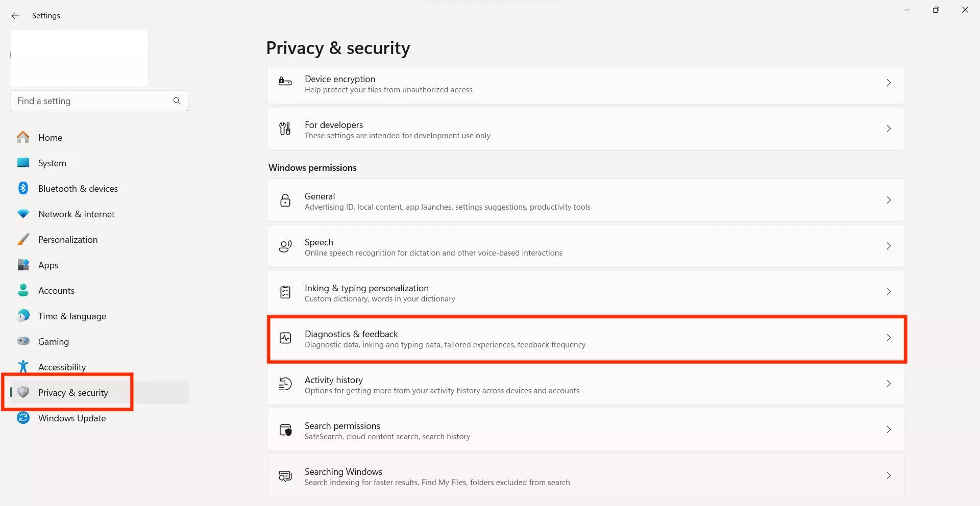Click the back arrow in Settings
Image resolution: width=980 pixels, height=506 pixels.
coord(15,16)
